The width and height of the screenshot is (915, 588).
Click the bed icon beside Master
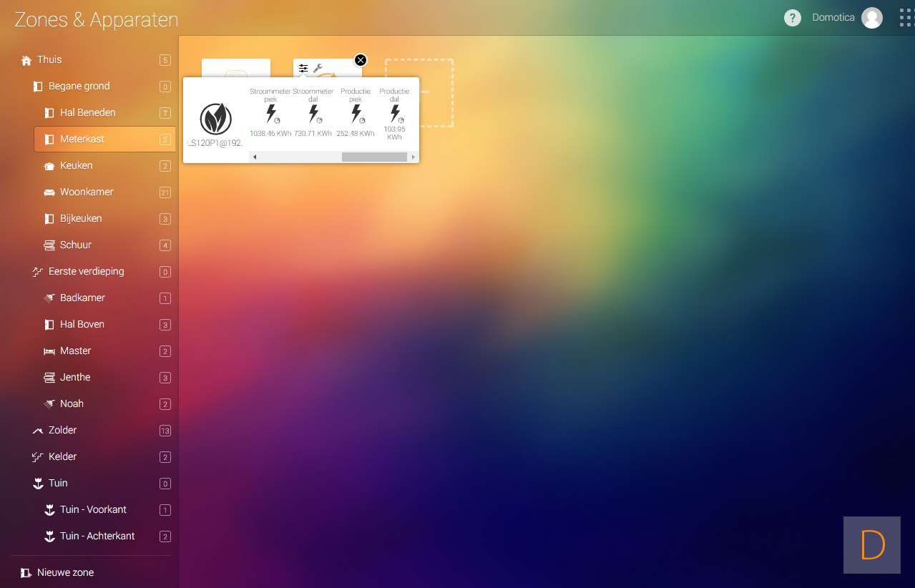coord(49,351)
